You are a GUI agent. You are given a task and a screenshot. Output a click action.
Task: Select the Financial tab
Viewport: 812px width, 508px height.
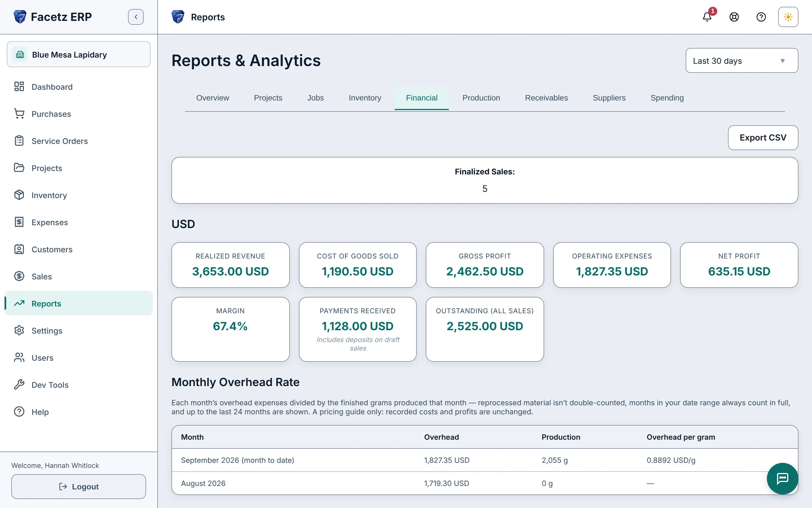click(422, 98)
